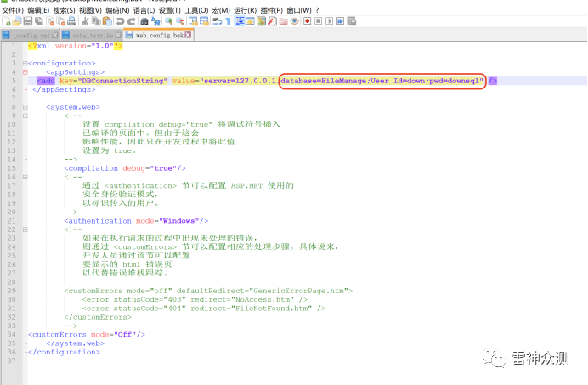
Task: Show the Document Map panel
Action: (262, 21)
